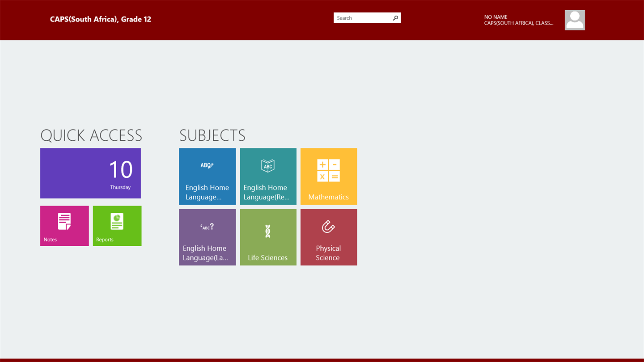Click the Reports tile label
Screen dimensions: 644x362
(105, 240)
